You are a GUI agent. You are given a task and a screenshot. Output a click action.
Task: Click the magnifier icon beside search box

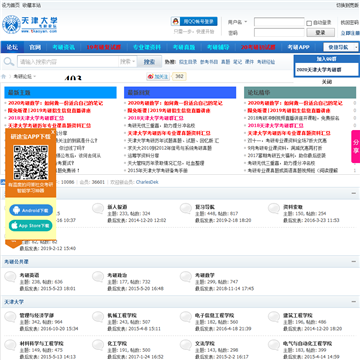8,62
